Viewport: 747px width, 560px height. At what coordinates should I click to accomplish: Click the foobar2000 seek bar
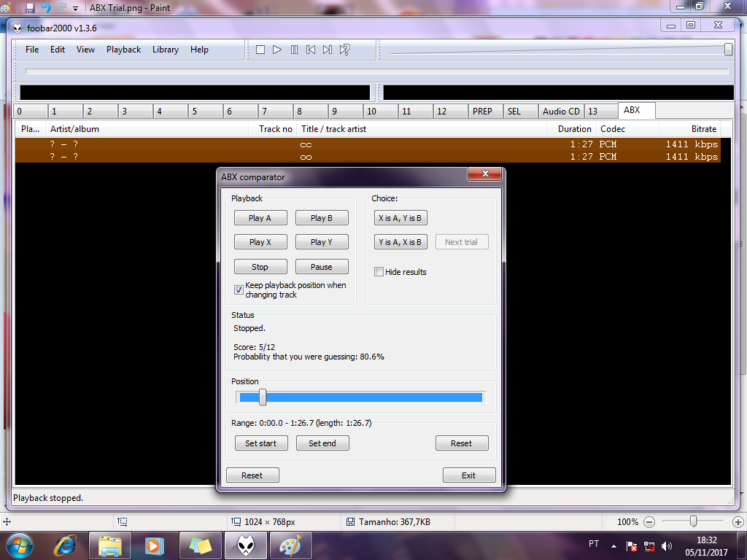click(377, 71)
